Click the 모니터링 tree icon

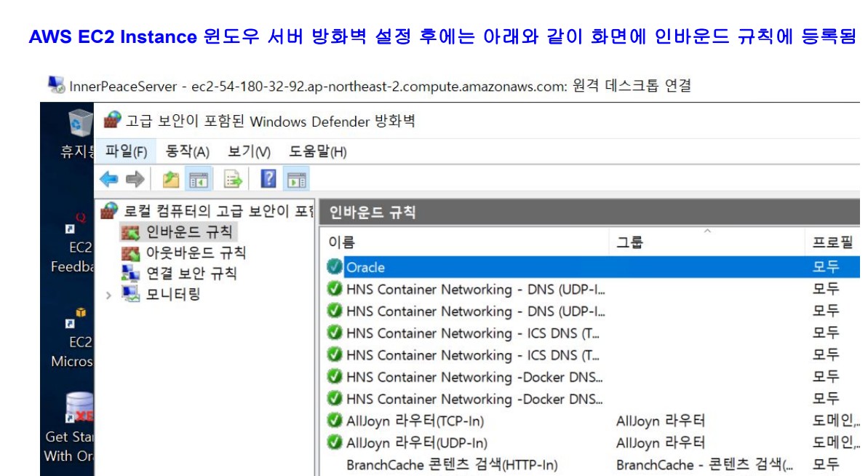tap(131, 294)
